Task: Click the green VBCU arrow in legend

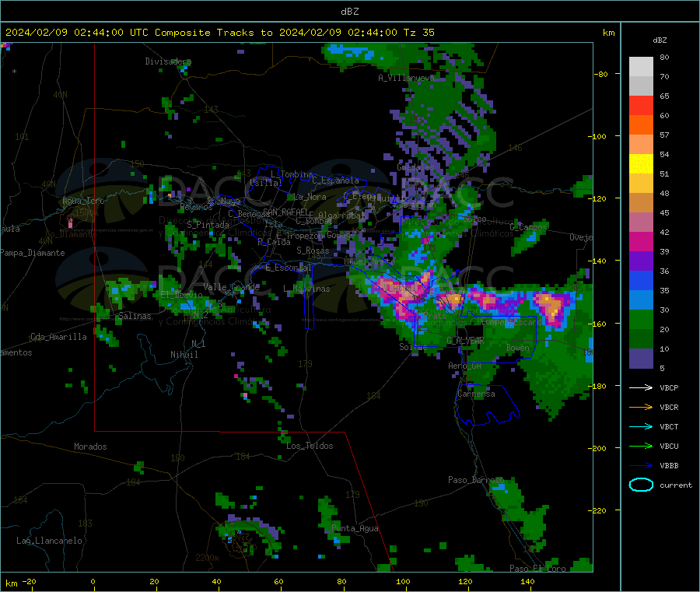Action: click(x=641, y=446)
